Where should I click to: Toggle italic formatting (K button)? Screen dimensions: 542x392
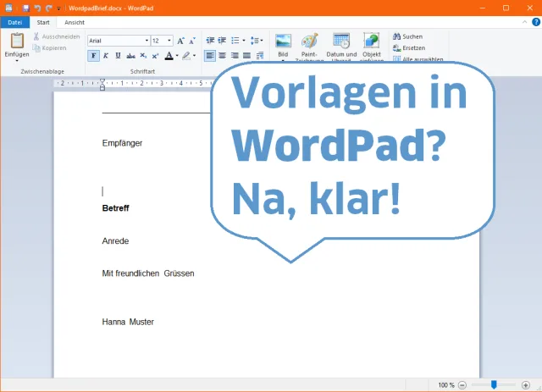(104, 56)
